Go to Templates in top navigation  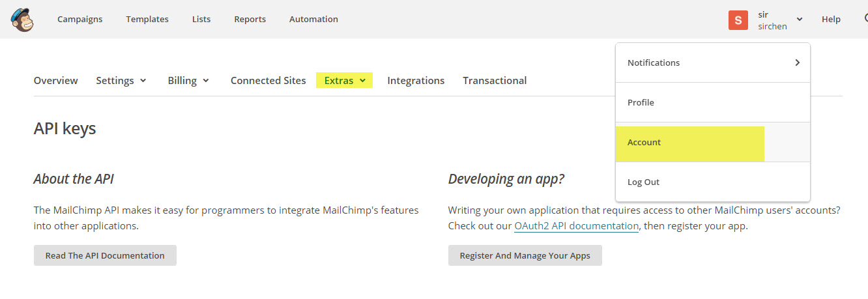(147, 20)
